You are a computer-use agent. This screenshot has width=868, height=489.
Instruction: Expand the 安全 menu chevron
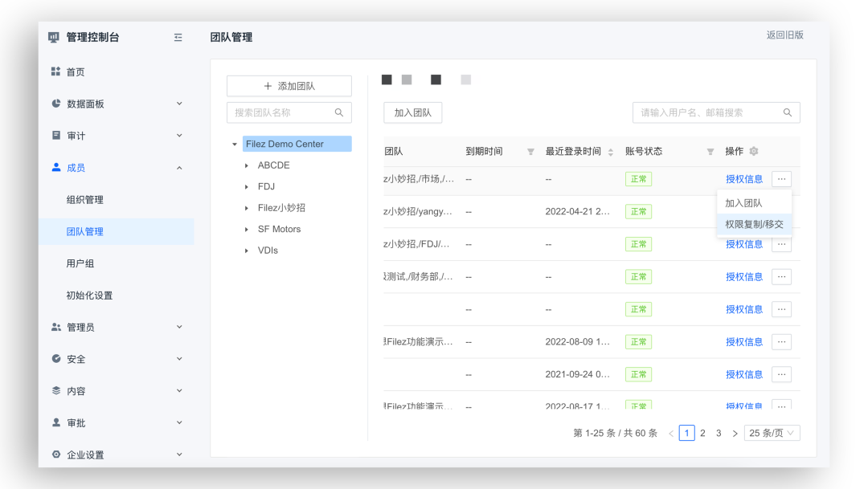click(x=179, y=359)
